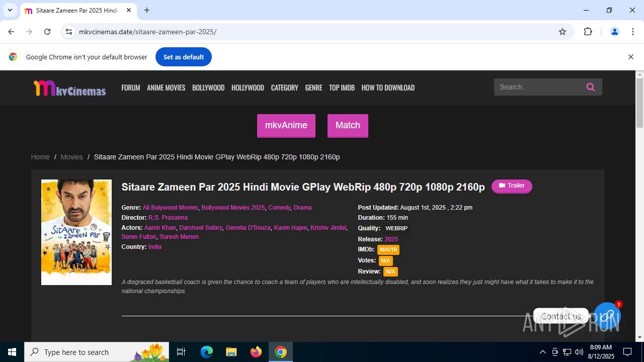Open actor Aamir Khan link

coord(160,228)
